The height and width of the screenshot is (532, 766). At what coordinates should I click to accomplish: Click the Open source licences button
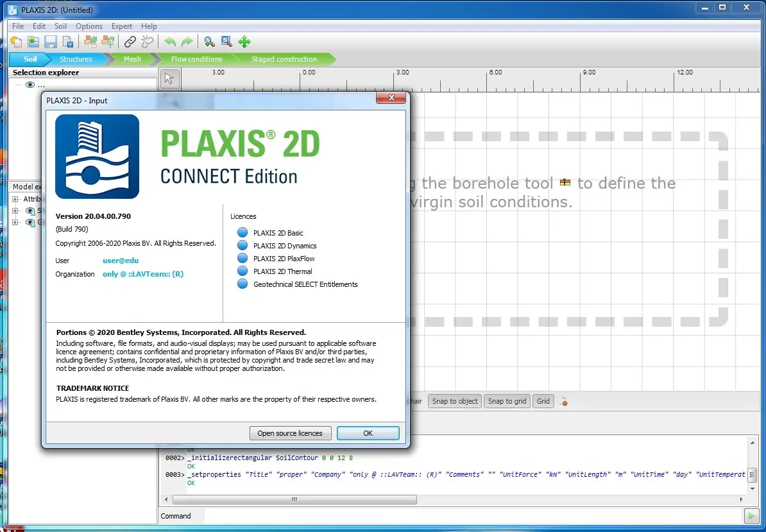click(x=290, y=433)
